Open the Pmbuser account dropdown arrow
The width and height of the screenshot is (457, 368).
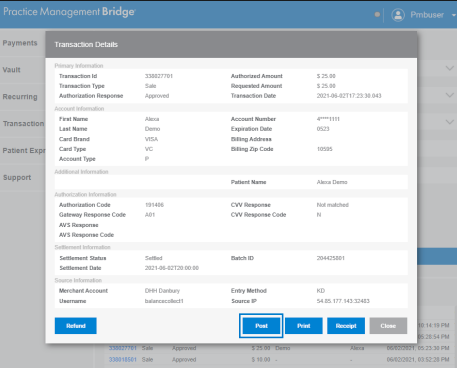pyautogui.click(x=454, y=15)
